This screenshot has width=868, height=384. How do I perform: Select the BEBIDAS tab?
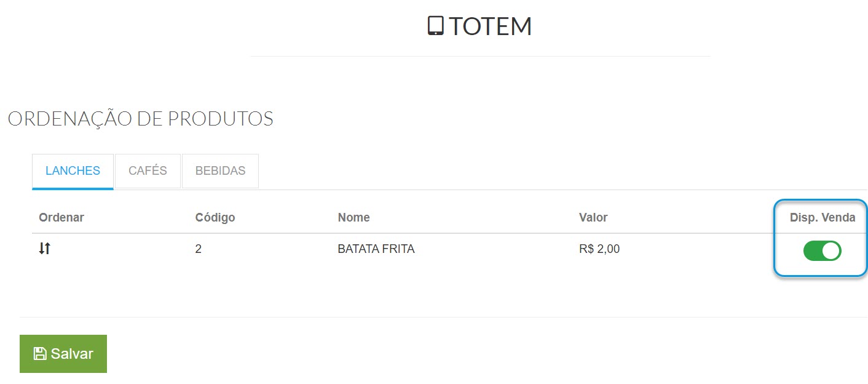tap(220, 170)
